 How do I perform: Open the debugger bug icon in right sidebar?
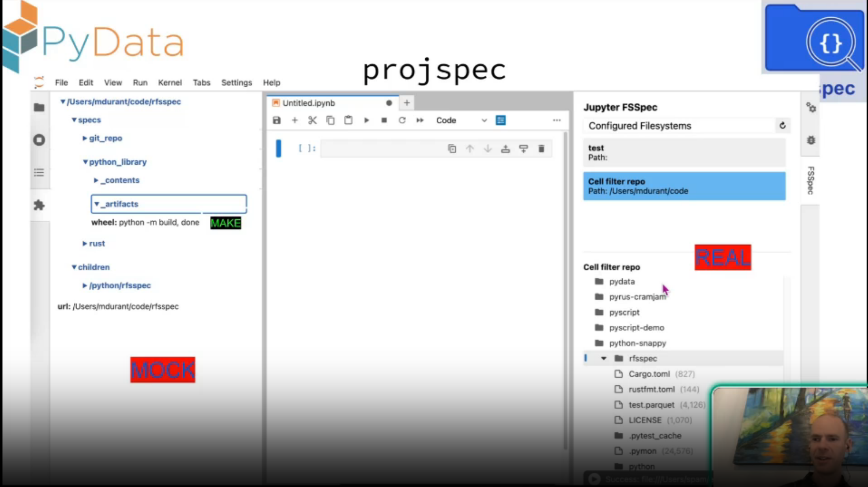click(811, 140)
